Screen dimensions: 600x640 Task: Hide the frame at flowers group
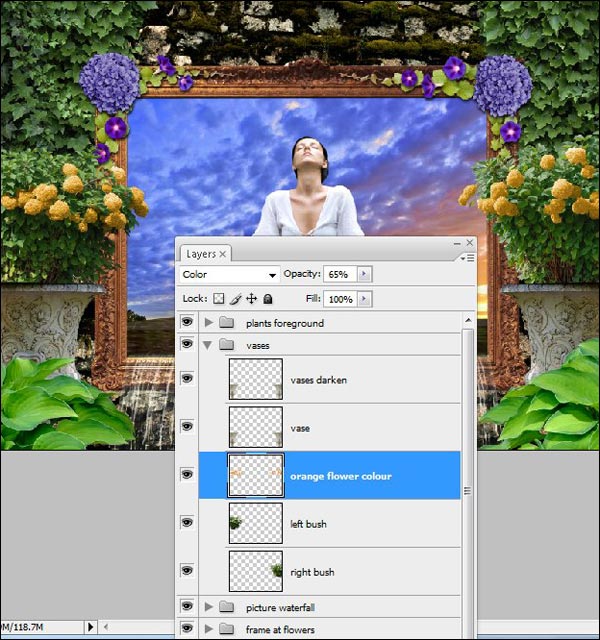[x=187, y=628]
